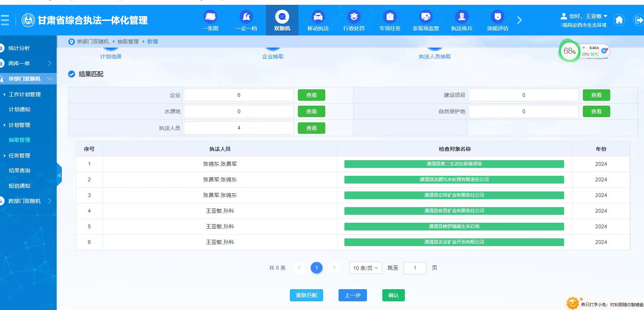Click the 移动执法 mobile enforcement icon
This screenshot has width=644, height=310.
click(x=318, y=17)
